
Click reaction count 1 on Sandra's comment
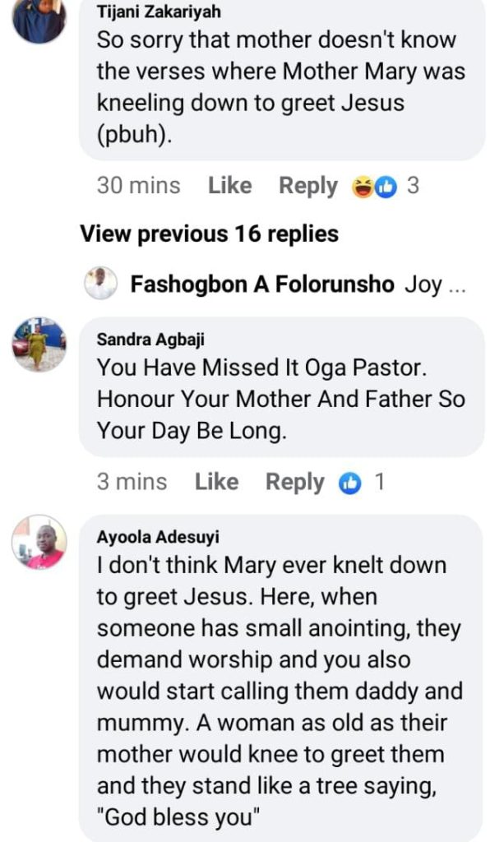tap(379, 482)
